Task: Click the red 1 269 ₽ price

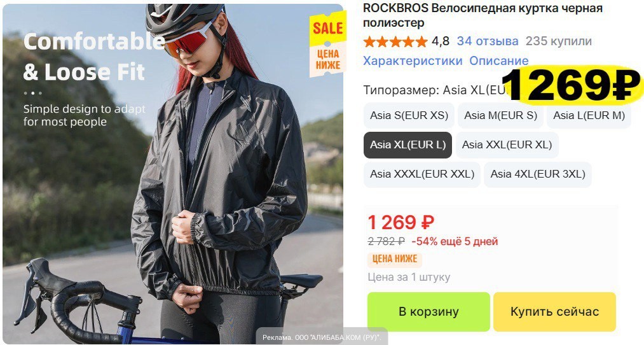Action: tap(401, 222)
